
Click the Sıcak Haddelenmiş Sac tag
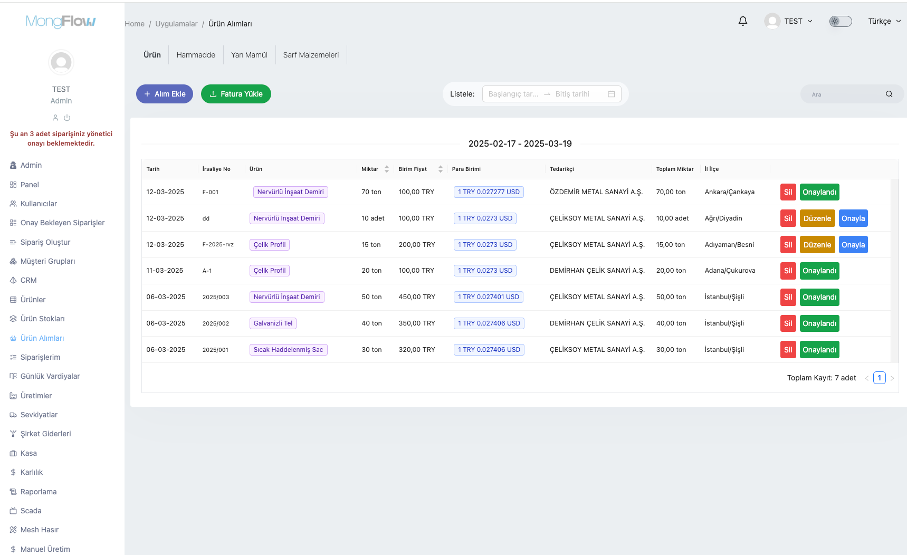[x=288, y=350]
